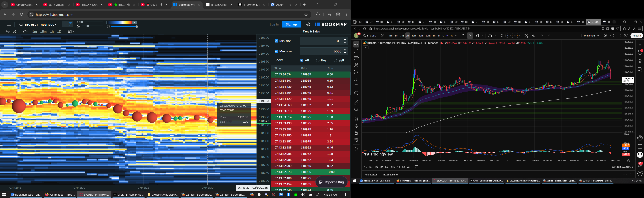Uncheck the Min size checkbox
Viewport: 644px width, 198px height.
click(276, 41)
